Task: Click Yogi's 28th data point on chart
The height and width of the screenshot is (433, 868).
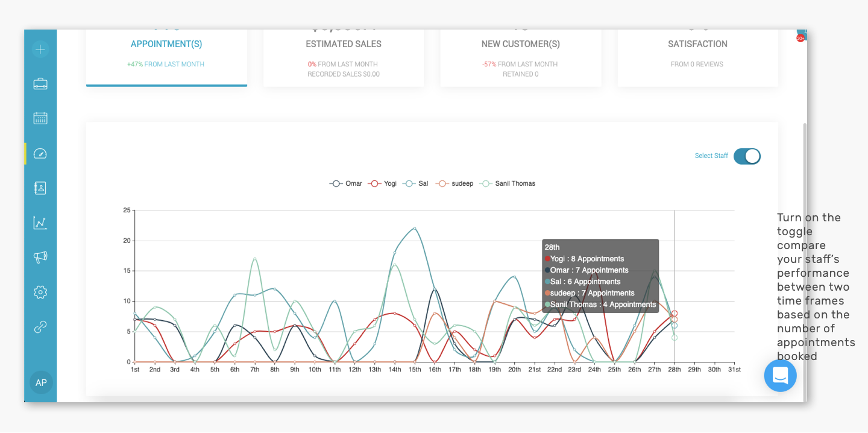Action: (x=675, y=314)
